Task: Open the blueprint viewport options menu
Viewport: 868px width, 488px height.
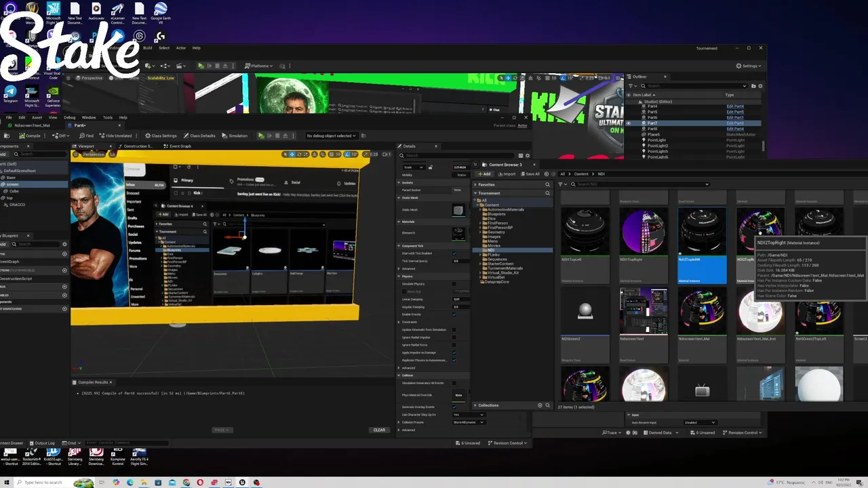Action: tap(75, 155)
